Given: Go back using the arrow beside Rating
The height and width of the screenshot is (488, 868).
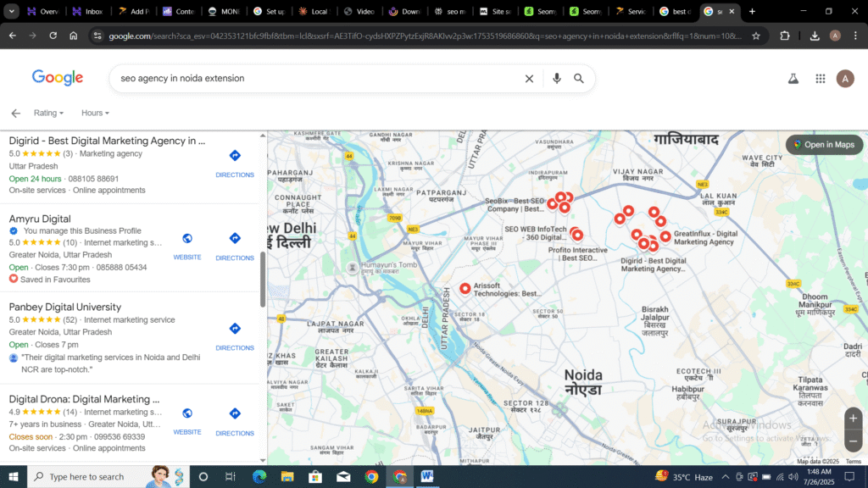Looking at the screenshot, I should coord(15,113).
